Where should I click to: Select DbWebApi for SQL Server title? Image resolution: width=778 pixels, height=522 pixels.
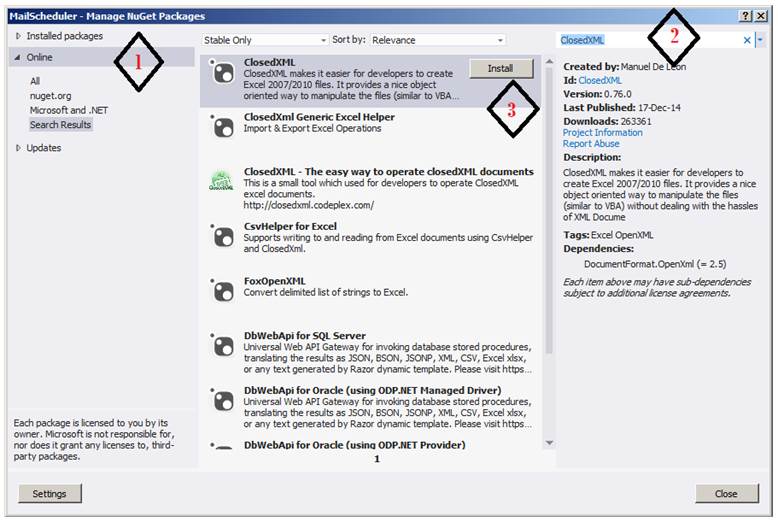tap(305, 336)
